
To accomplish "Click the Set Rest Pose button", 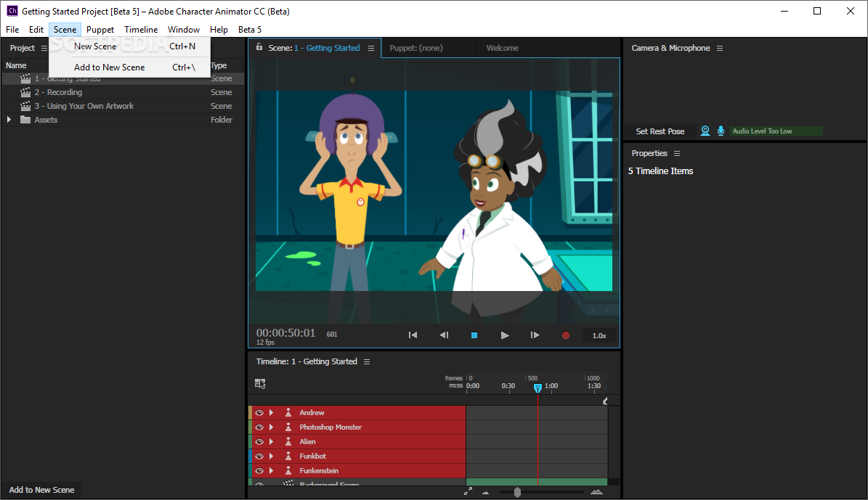I will [660, 131].
